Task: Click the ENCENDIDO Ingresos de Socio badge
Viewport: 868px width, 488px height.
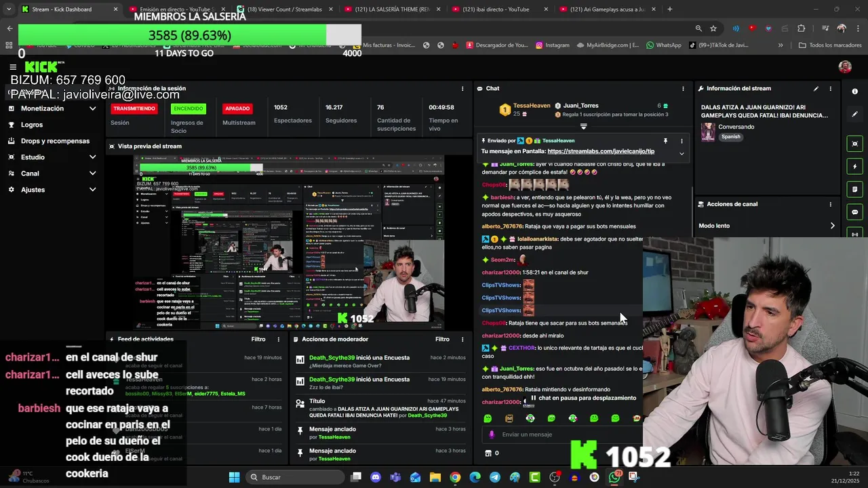Action: (188, 108)
